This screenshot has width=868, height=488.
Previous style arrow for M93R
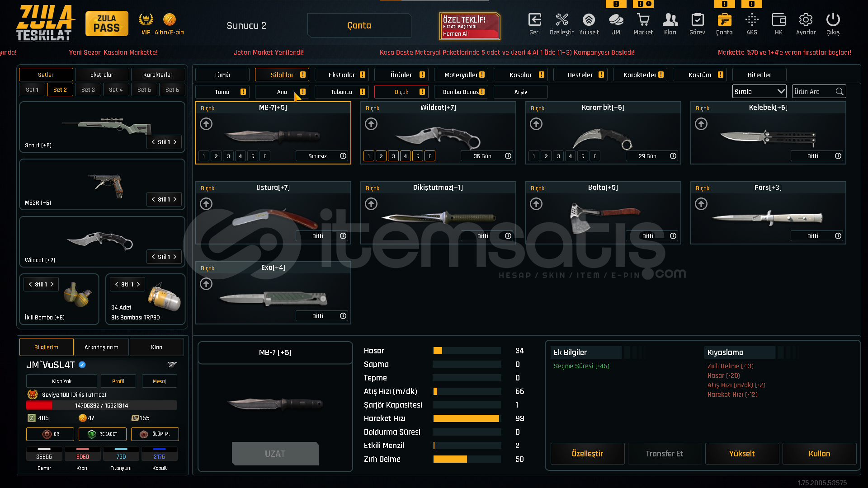coord(153,199)
